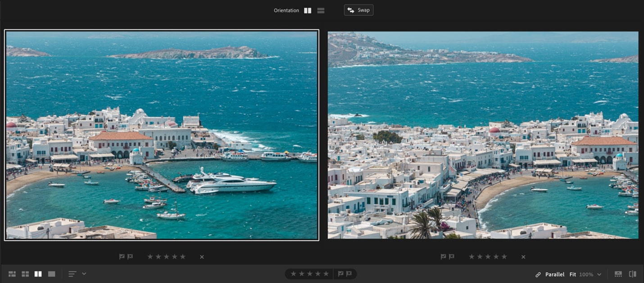Select the Detail view icon
Screen dimensions: 644x283
51,274
